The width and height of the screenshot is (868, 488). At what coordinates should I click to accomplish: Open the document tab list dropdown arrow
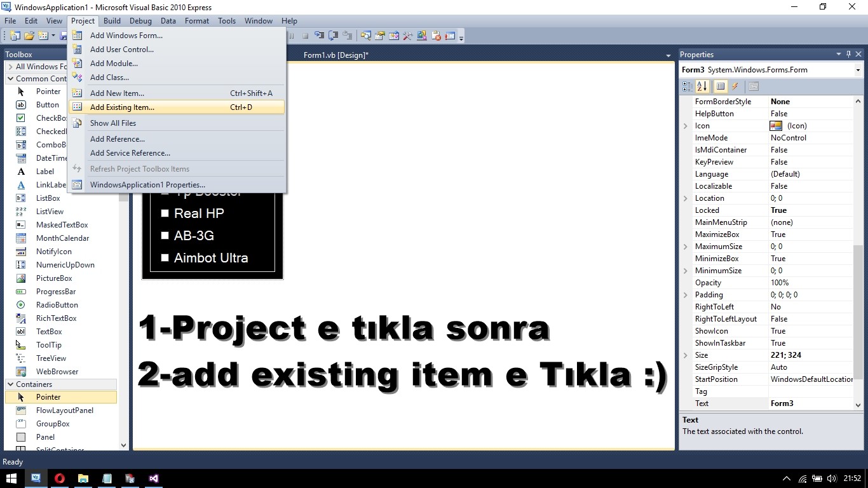pos(668,55)
